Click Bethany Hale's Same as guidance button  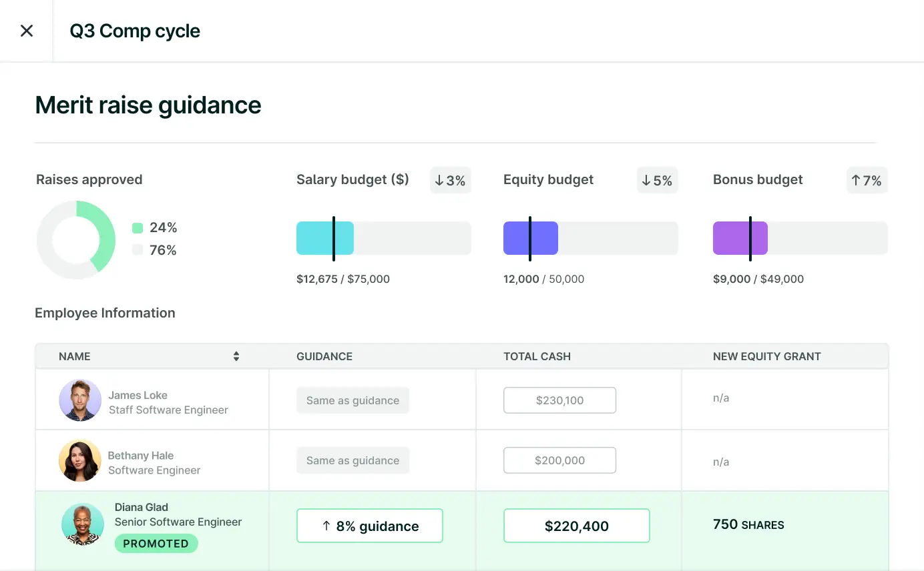(353, 460)
